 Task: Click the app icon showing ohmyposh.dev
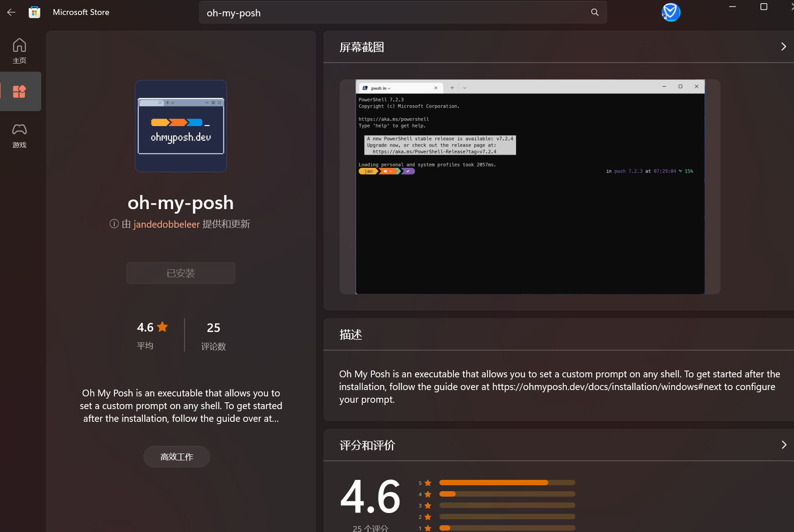[x=180, y=126]
